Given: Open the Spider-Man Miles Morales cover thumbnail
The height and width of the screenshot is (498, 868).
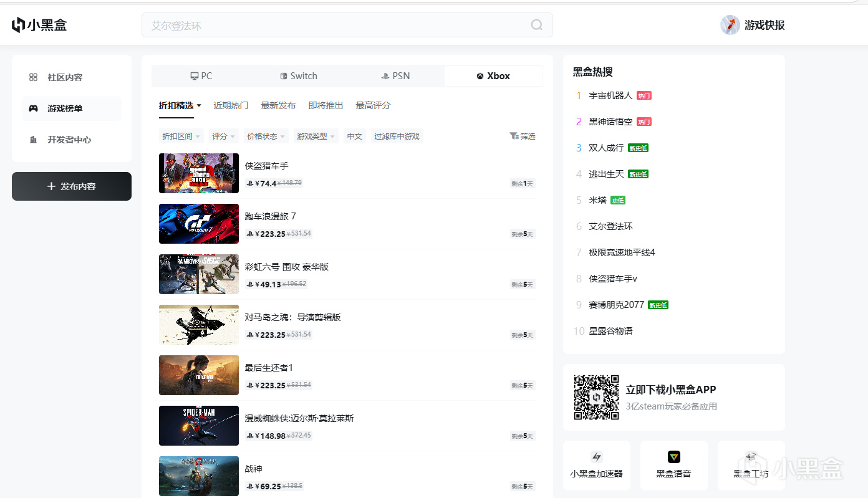Looking at the screenshot, I should 199,426.
